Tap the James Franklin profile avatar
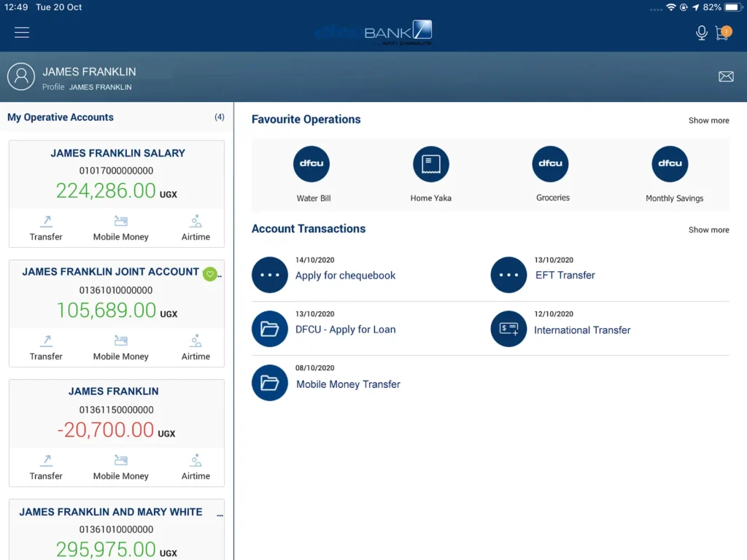747x560 pixels. 21,76
